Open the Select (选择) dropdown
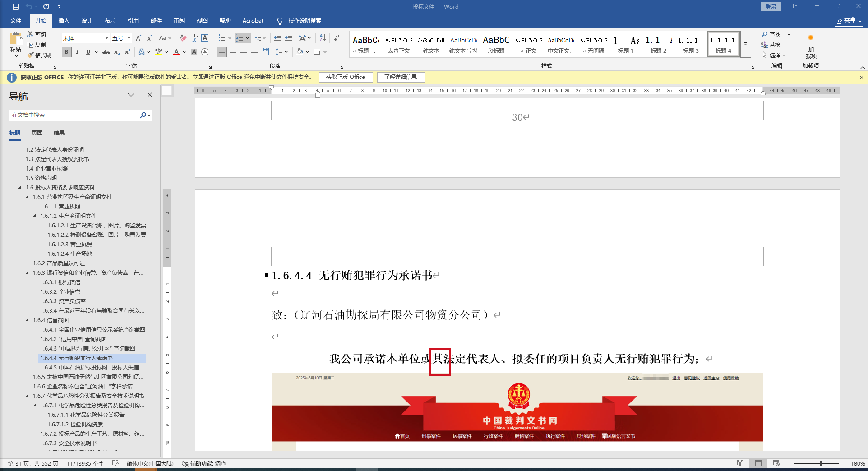Image resolution: width=868 pixels, height=471 pixels. click(x=774, y=55)
